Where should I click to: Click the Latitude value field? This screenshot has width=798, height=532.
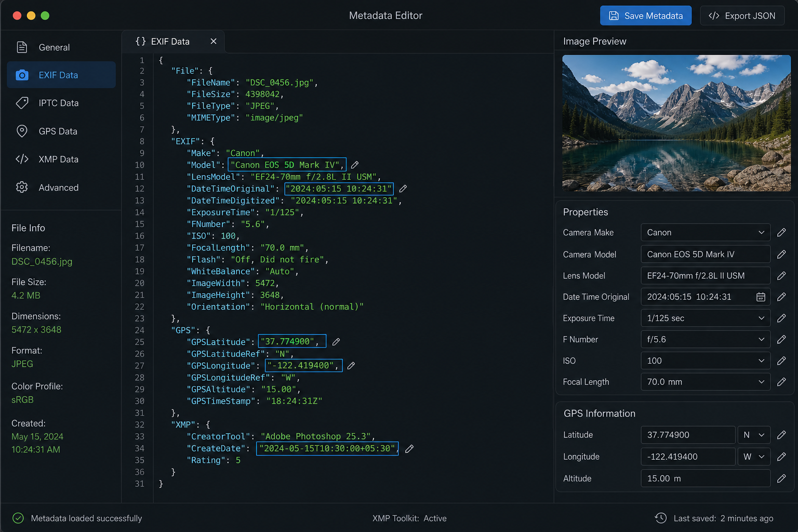click(688, 435)
